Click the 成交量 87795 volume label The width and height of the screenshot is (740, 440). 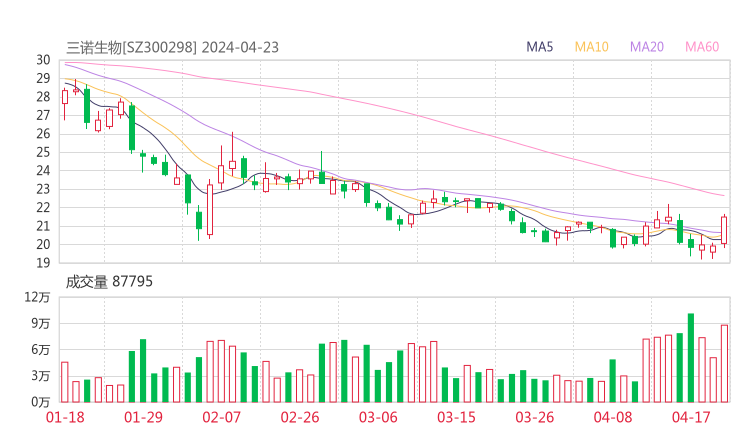[109, 282]
